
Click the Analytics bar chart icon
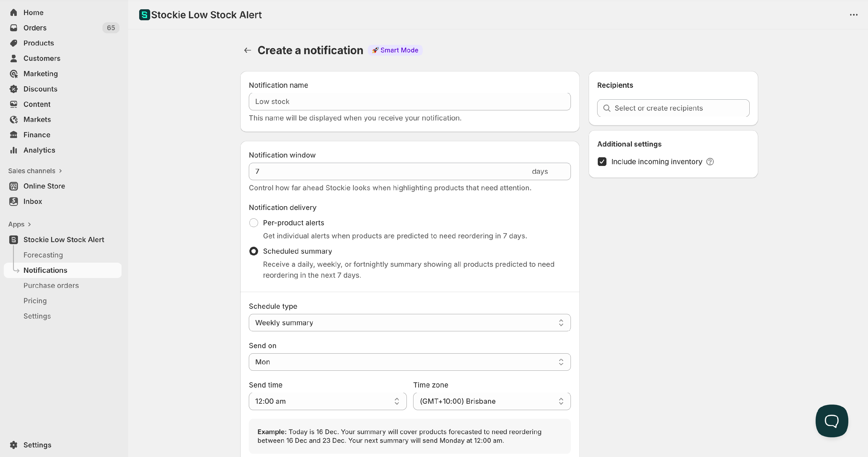tap(14, 150)
